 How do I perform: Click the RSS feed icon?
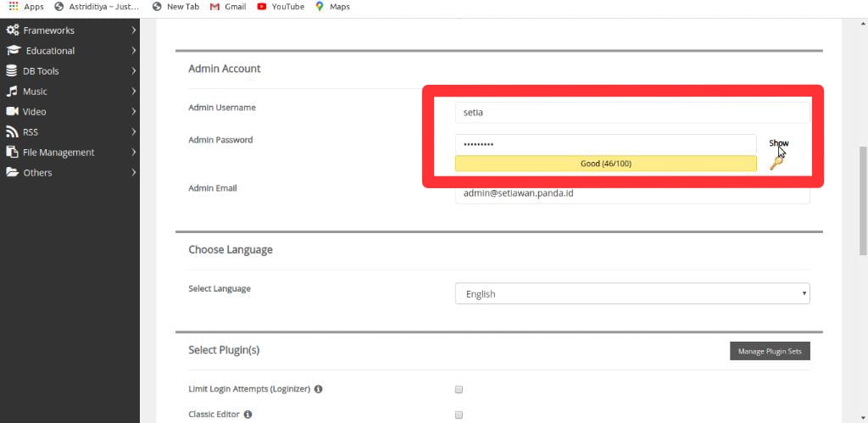point(12,131)
